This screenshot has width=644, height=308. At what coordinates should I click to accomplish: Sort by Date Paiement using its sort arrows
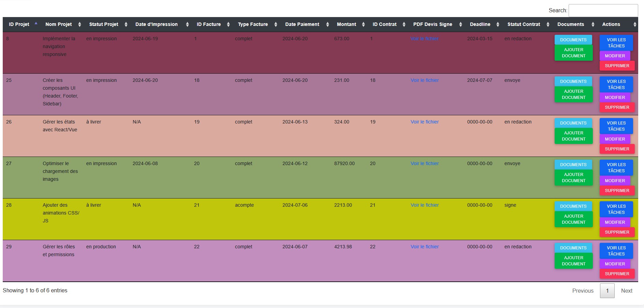(327, 24)
